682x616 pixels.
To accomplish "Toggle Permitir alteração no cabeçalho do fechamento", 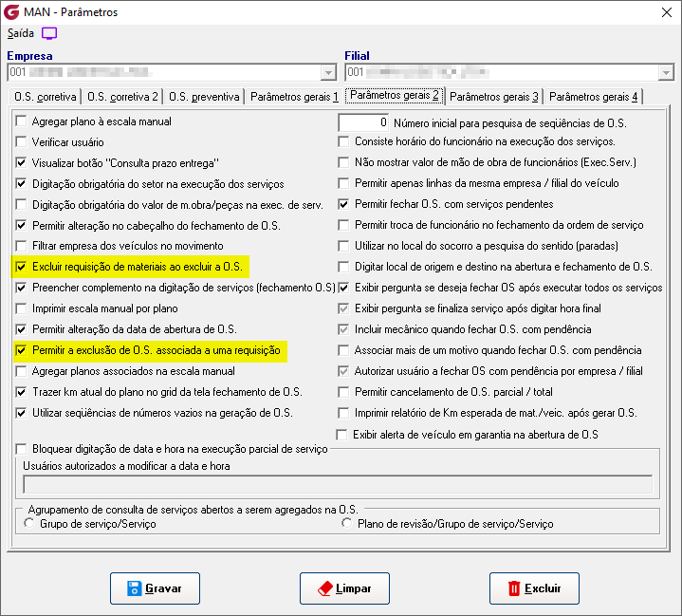I will [21, 226].
